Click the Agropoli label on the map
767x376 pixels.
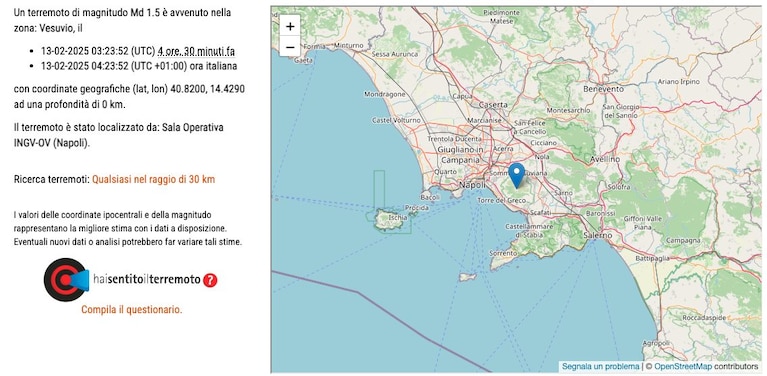click(656, 343)
